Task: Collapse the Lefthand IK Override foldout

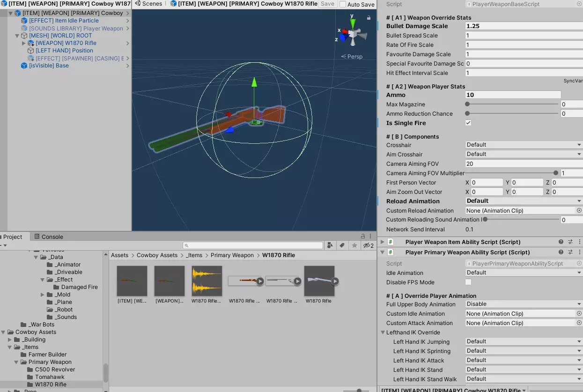Action: tap(383, 333)
